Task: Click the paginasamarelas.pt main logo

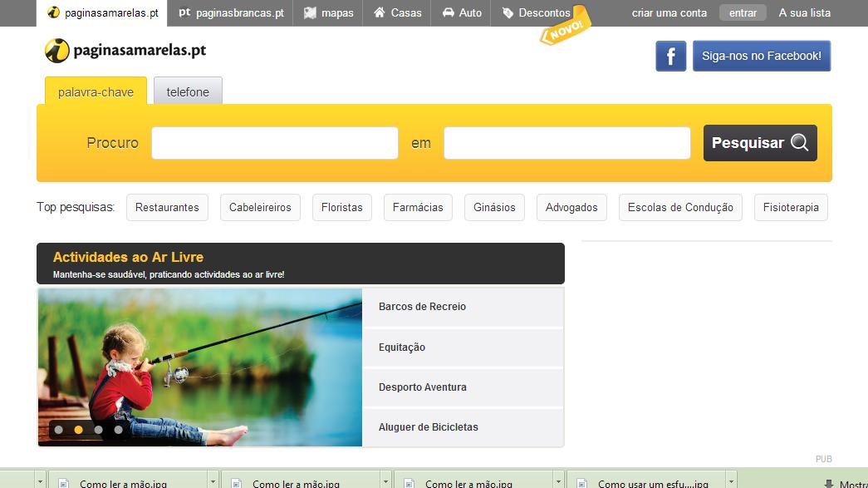Action: click(x=125, y=51)
